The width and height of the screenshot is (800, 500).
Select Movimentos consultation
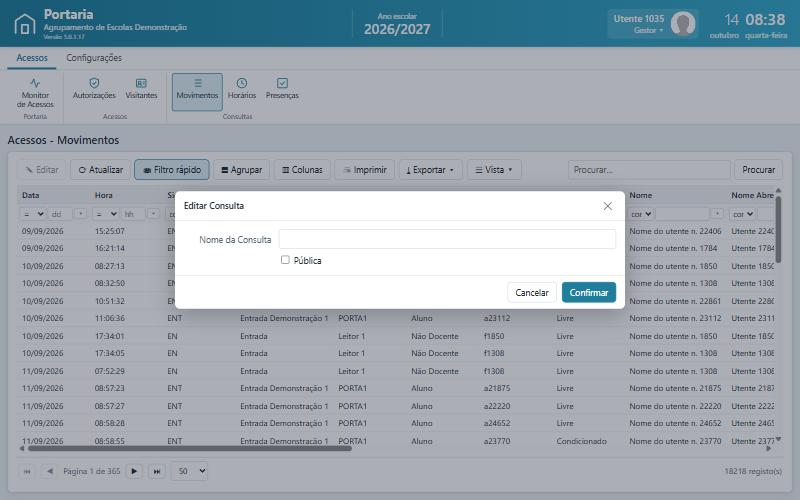tap(197, 92)
